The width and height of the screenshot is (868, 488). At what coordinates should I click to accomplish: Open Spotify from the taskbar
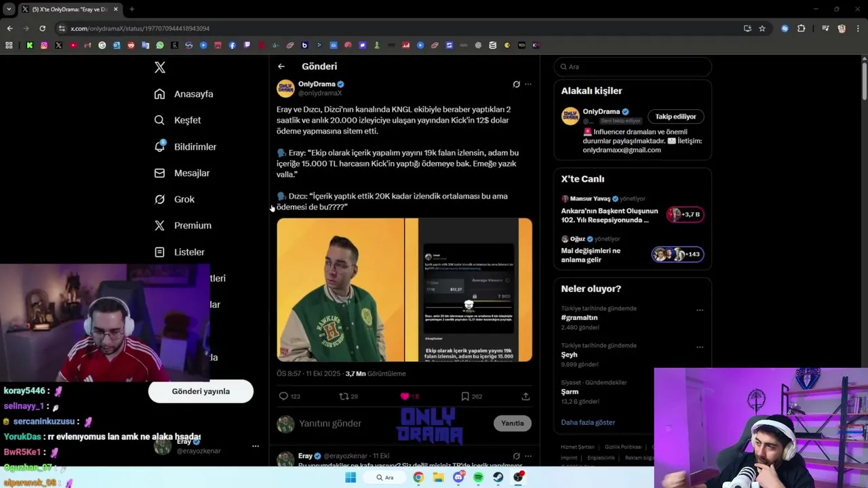pyautogui.click(x=478, y=477)
